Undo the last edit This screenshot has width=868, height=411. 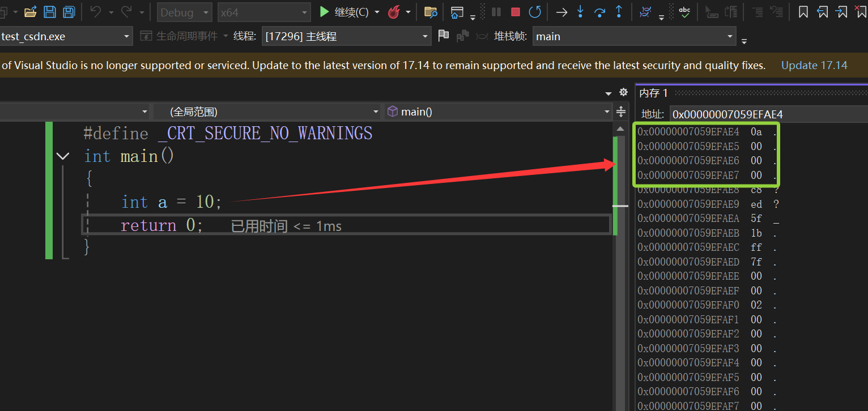[x=96, y=12]
